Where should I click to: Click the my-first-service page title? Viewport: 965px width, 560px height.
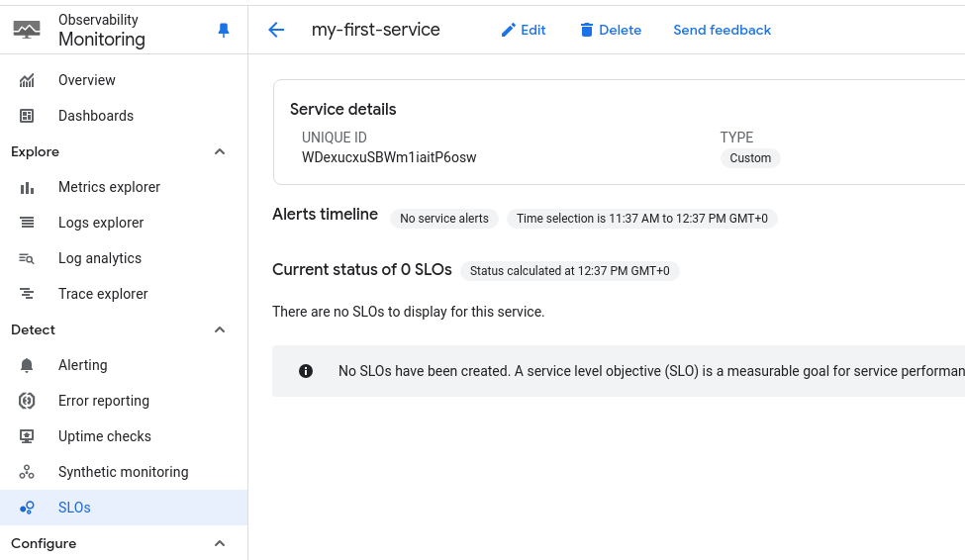click(x=375, y=30)
